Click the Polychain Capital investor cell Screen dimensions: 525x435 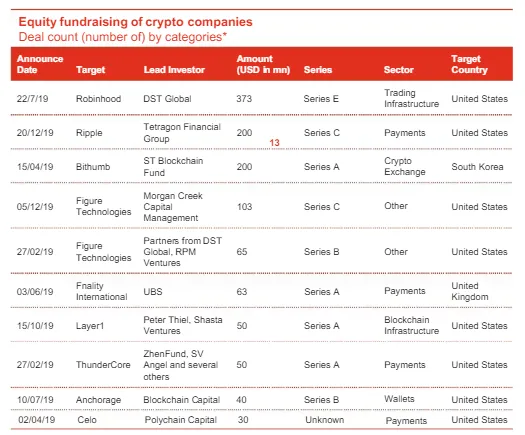point(181,420)
